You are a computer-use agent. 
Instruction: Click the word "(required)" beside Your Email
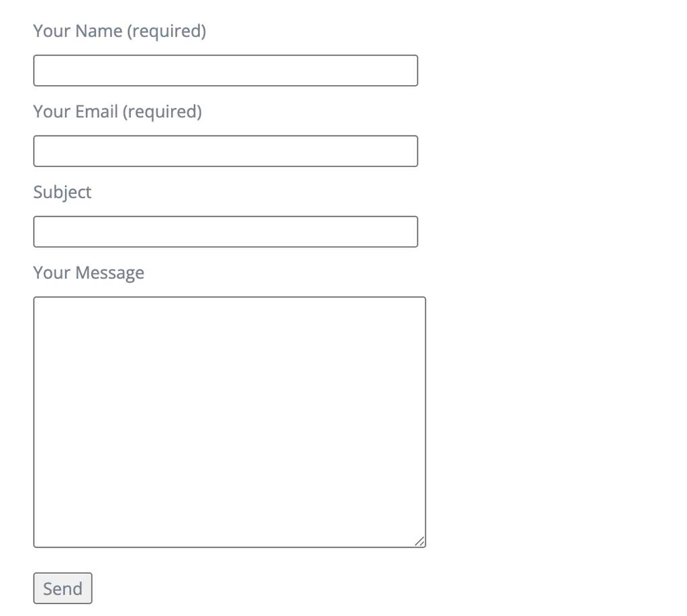pyautogui.click(x=162, y=111)
